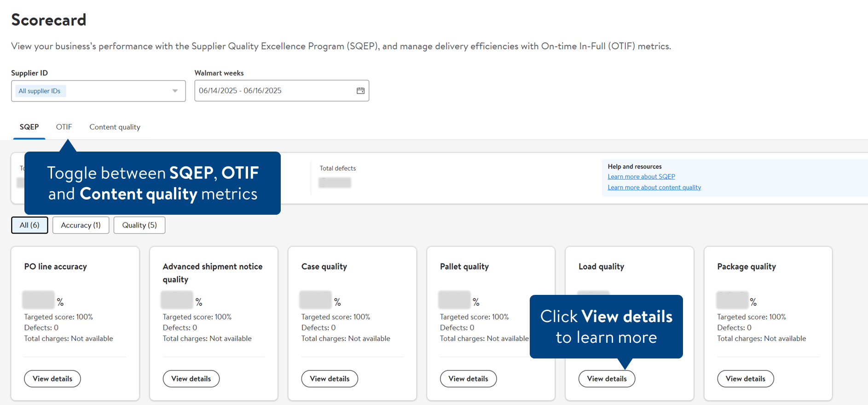Screen dimensions: 868x405
Task: View details for Pallet quality
Action: point(468,379)
